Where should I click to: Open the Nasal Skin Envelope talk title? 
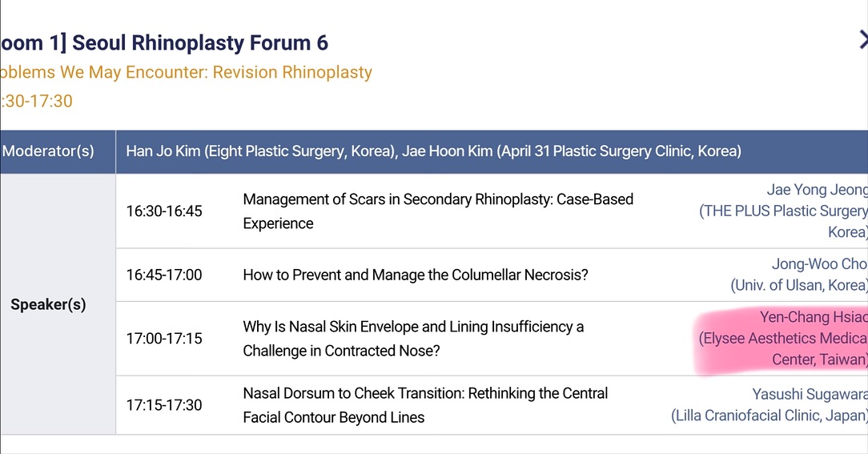tap(413, 339)
